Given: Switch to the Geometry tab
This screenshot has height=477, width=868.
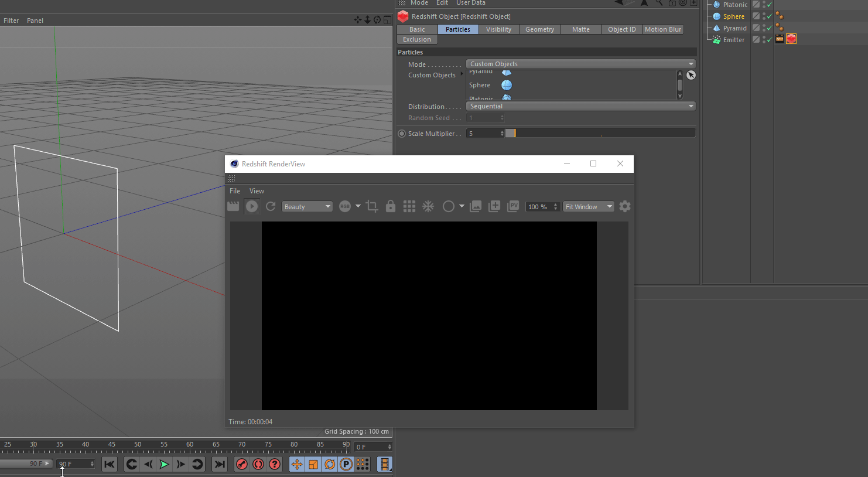Looking at the screenshot, I should click(540, 29).
